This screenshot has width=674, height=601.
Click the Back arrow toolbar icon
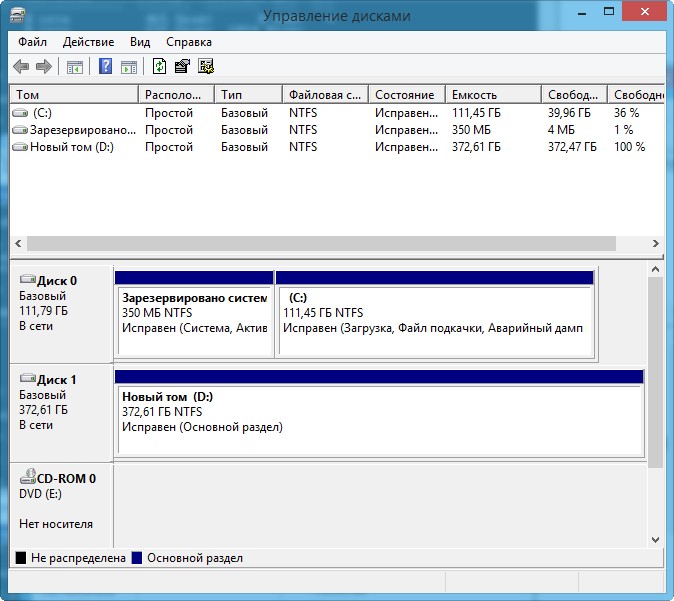coord(21,67)
